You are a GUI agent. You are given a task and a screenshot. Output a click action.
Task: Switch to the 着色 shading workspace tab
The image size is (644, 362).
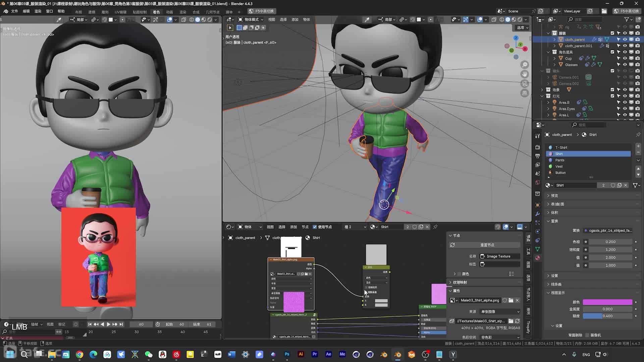(156, 12)
